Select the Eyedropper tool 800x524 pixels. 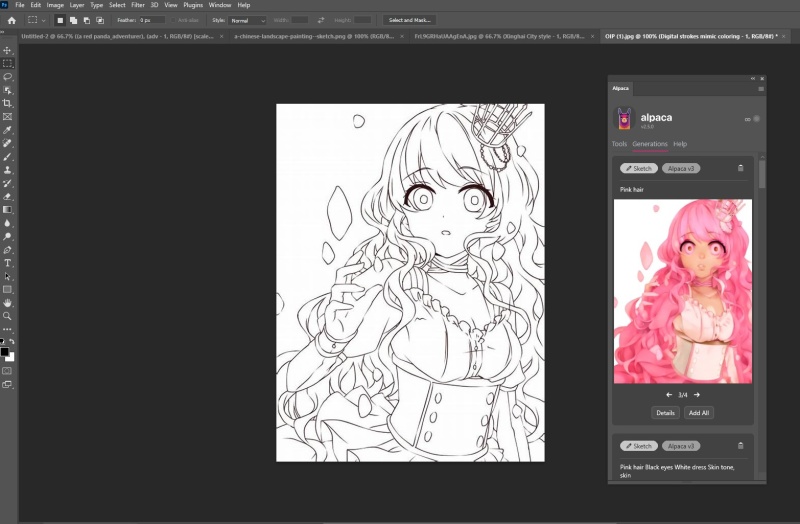click(x=7, y=130)
